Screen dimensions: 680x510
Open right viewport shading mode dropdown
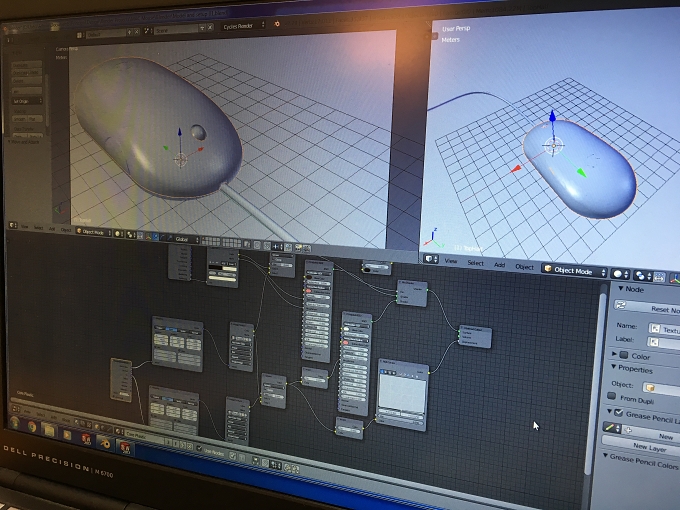[620, 274]
